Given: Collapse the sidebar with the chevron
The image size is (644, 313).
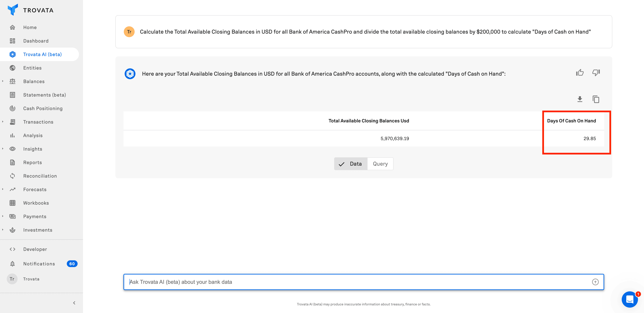Looking at the screenshot, I should (x=74, y=303).
